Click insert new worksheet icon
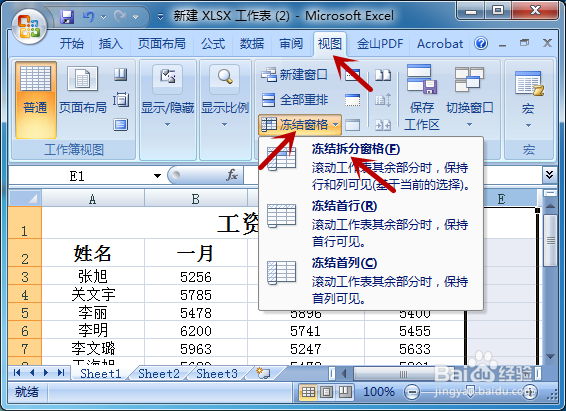The width and height of the screenshot is (566, 411). click(264, 373)
